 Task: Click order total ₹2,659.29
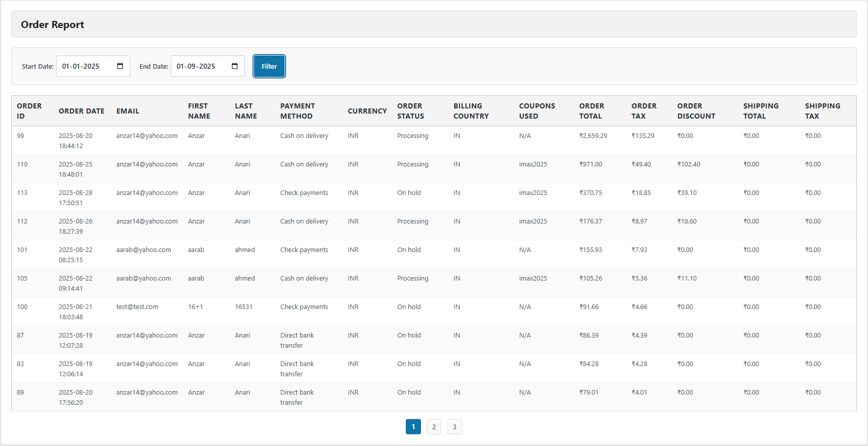(593, 136)
